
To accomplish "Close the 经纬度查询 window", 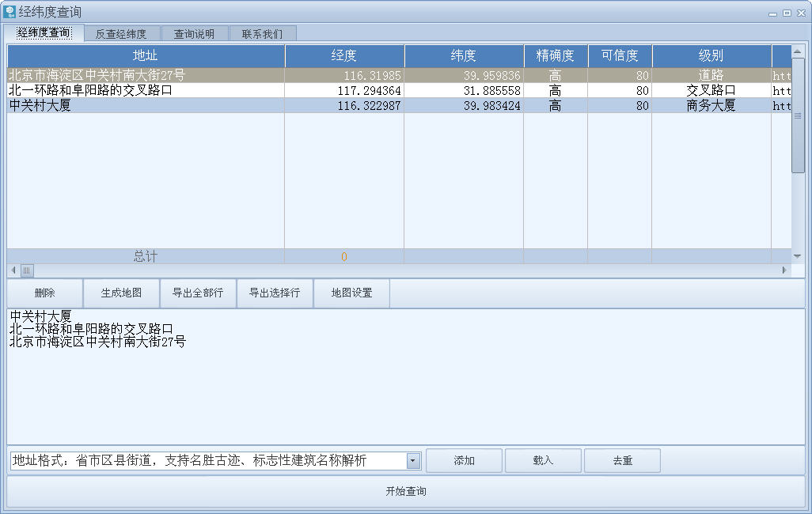I will pyautogui.click(x=801, y=13).
